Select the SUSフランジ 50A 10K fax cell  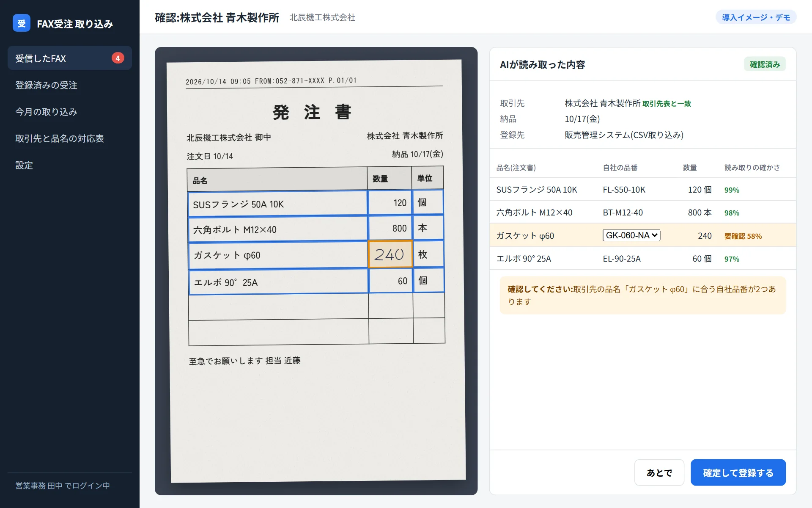pyautogui.click(x=277, y=204)
